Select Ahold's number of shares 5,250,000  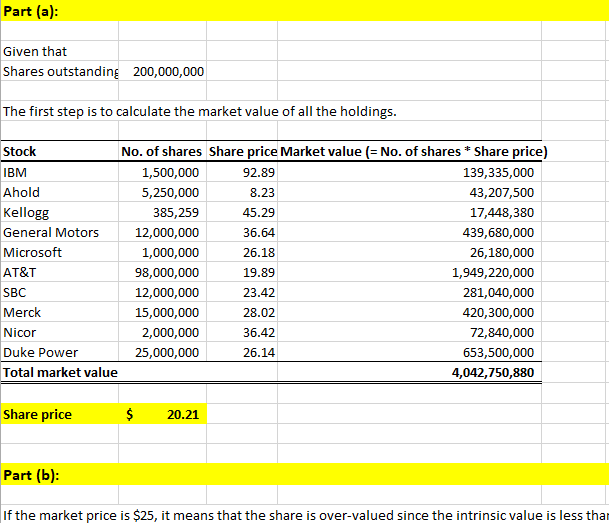(x=170, y=192)
